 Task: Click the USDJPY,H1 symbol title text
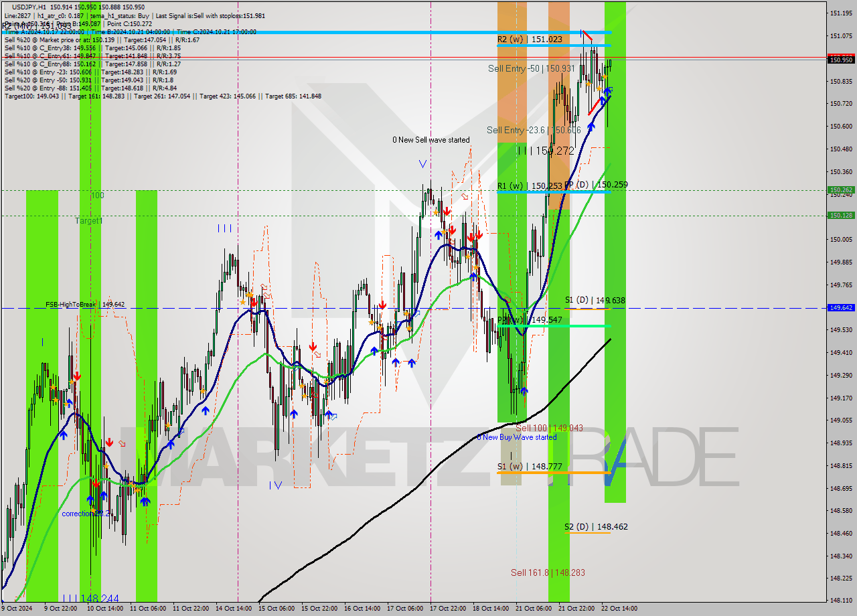point(29,6)
